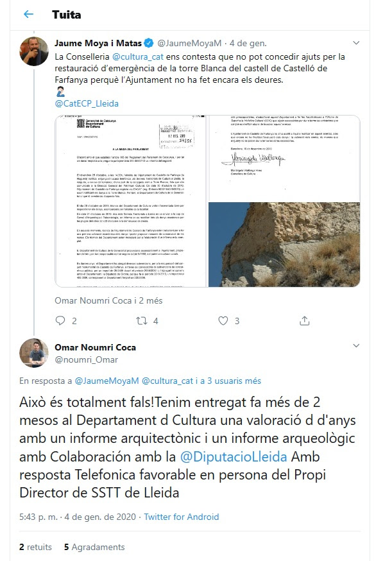Open the share icon under Jaume's tweet
392x561 pixels.
304,320
